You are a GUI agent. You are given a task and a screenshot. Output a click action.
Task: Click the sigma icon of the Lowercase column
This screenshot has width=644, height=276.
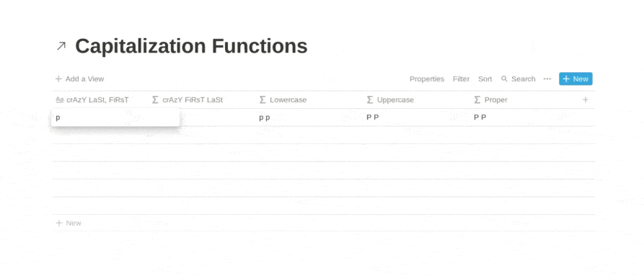(263, 99)
